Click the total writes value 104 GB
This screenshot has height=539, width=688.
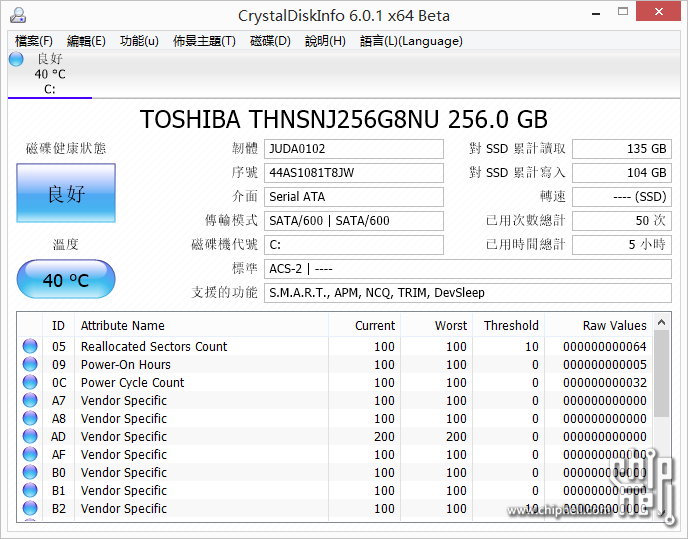622,173
